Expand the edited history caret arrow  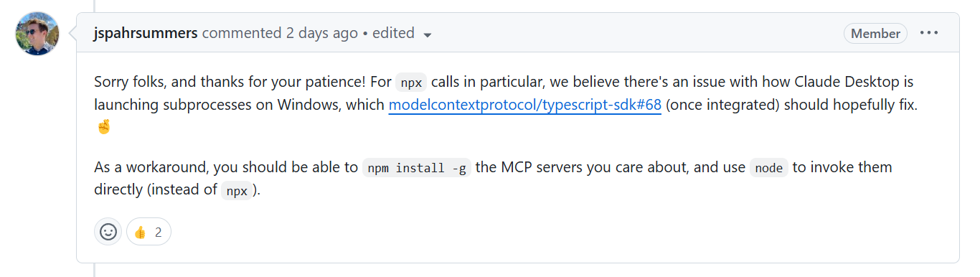[428, 34]
